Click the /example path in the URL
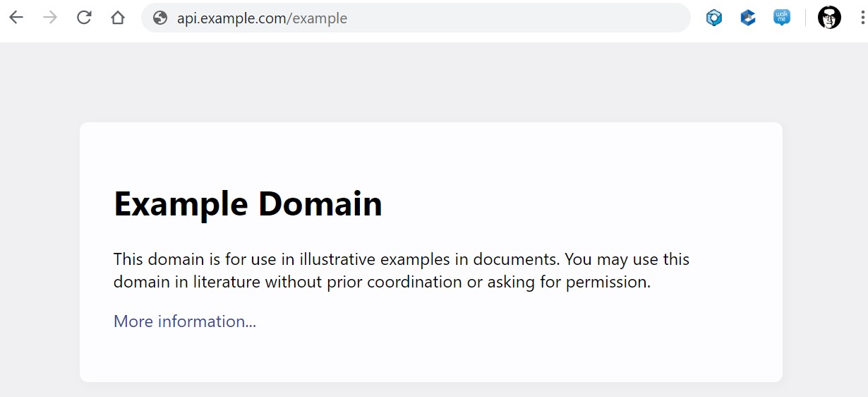This screenshot has height=397, width=868. (x=317, y=18)
